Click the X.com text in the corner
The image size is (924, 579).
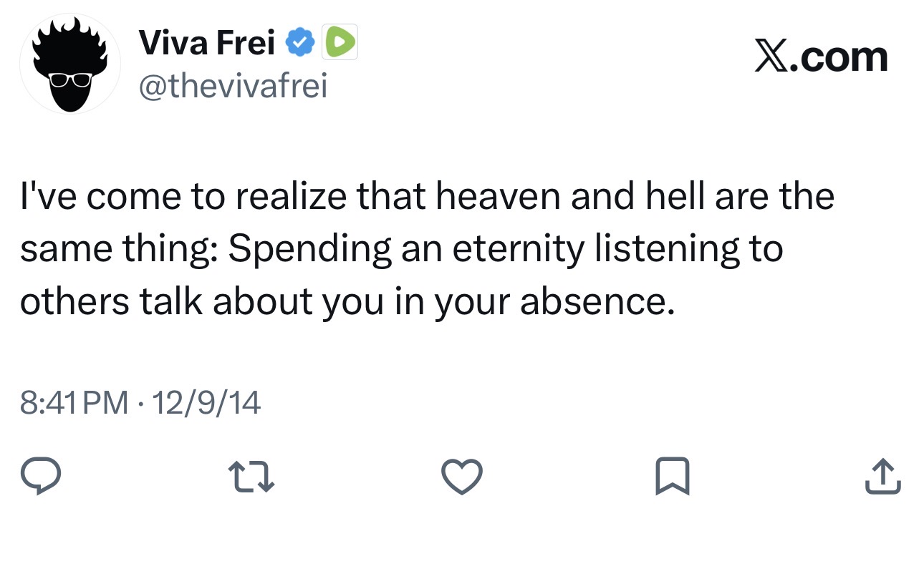point(821,57)
